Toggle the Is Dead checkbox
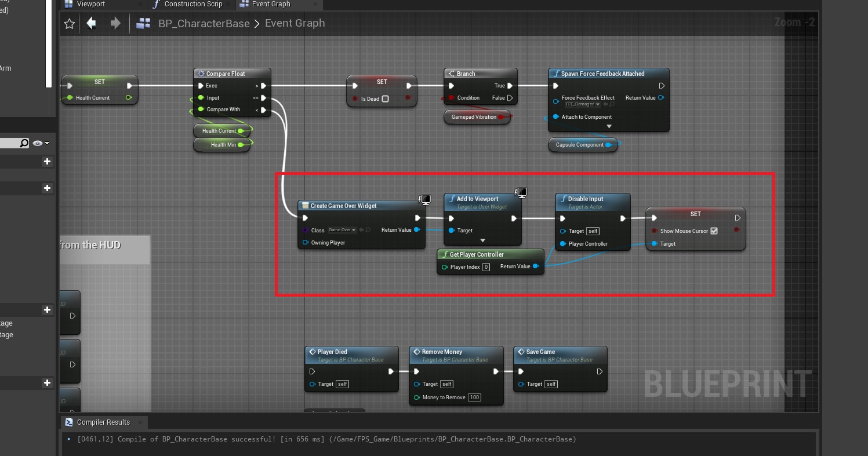Screen dimensions: 868x456 (x=385, y=99)
